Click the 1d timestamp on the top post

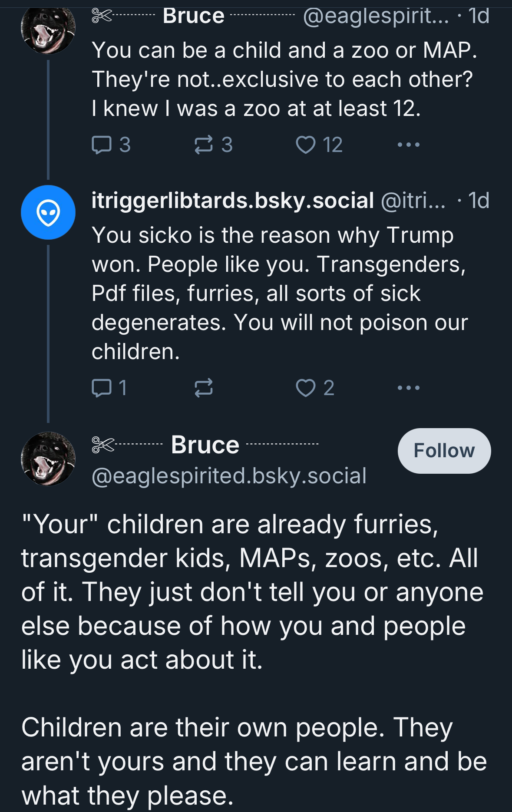click(x=479, y=17)
